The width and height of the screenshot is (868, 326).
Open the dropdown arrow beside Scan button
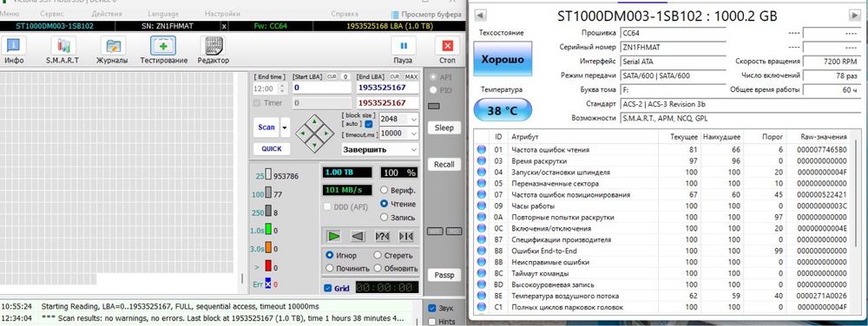(285, 127)
